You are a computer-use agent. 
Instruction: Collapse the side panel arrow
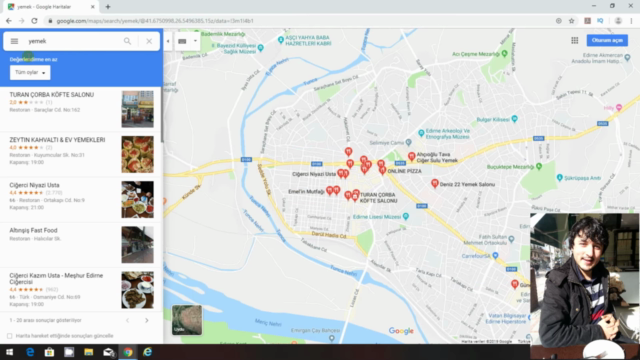pyautogui.click(x=168, y=41)
